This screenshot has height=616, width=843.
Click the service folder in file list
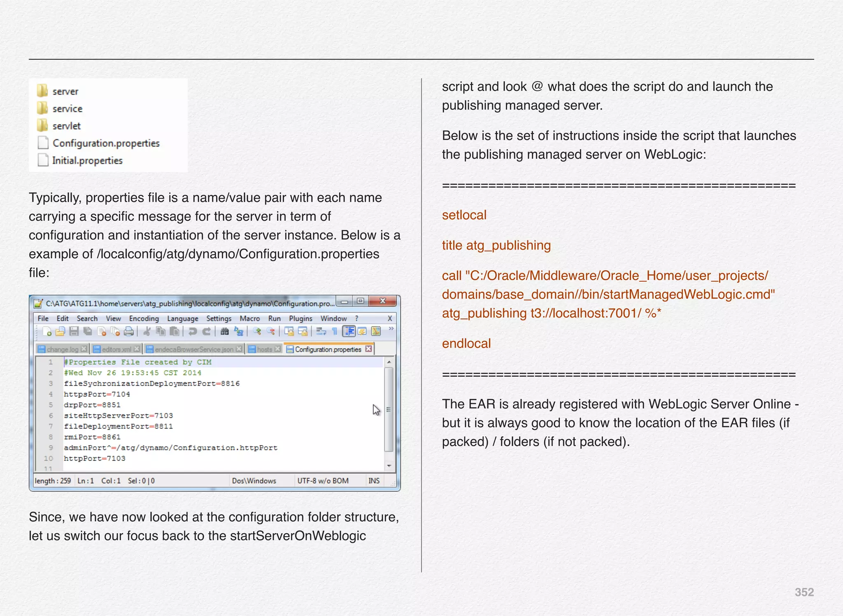[60, 108]
